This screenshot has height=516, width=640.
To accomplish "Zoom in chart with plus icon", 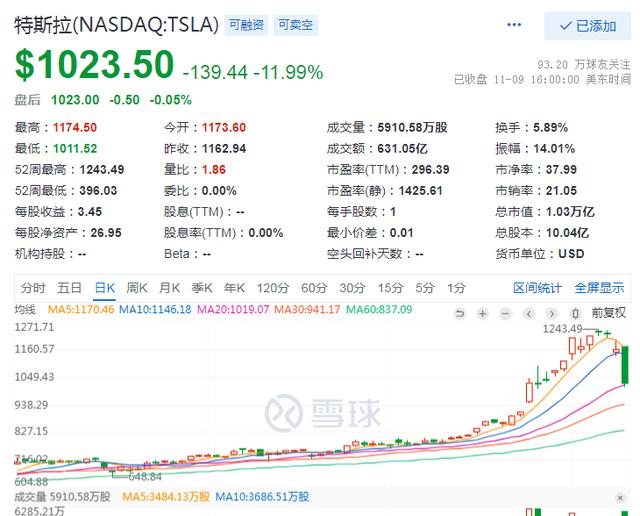I will tap(483, 314).
